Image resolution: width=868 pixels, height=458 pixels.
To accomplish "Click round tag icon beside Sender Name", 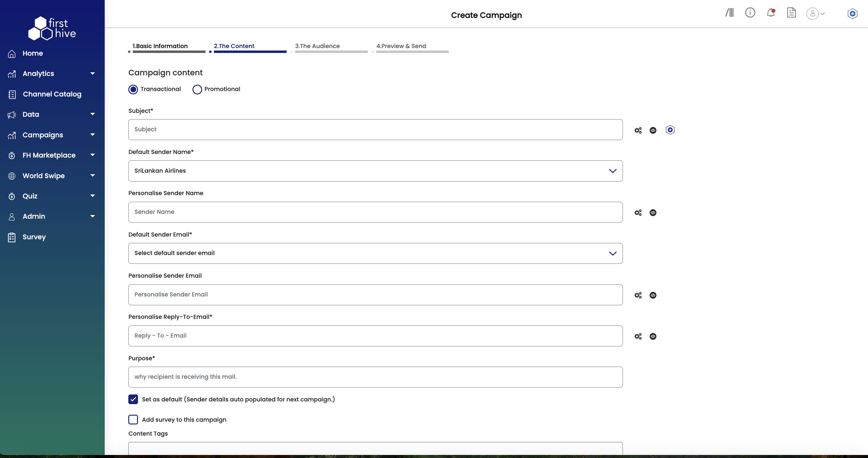I will pyautogui.click(x=653, y=212).
